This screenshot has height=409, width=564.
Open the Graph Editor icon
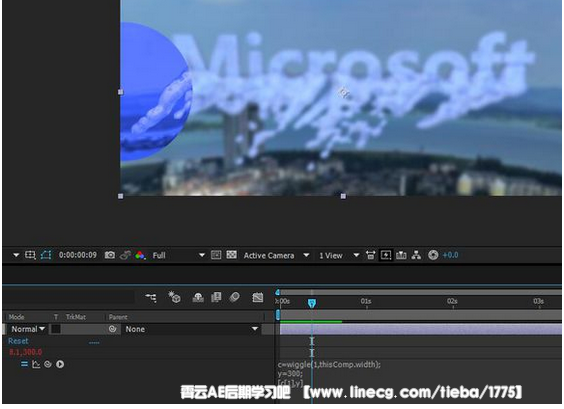258,297
